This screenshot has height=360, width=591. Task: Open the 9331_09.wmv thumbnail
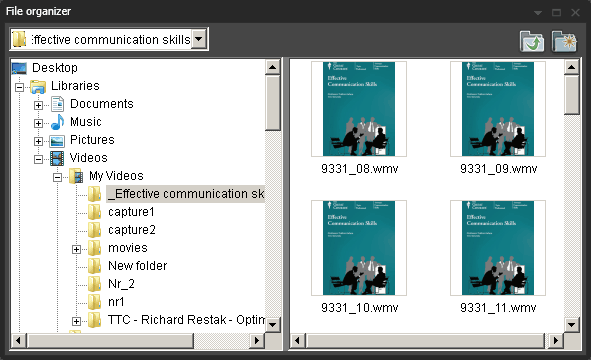tap(498, 109)
